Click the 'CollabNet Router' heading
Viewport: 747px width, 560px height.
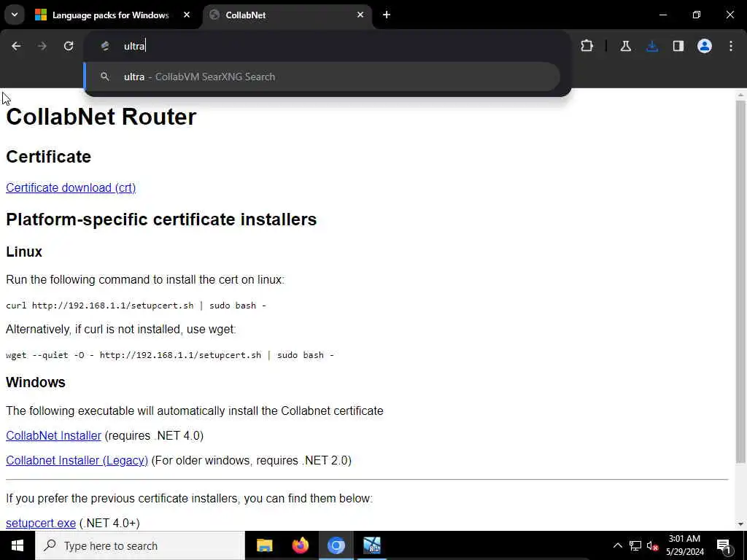pos(101,117)
